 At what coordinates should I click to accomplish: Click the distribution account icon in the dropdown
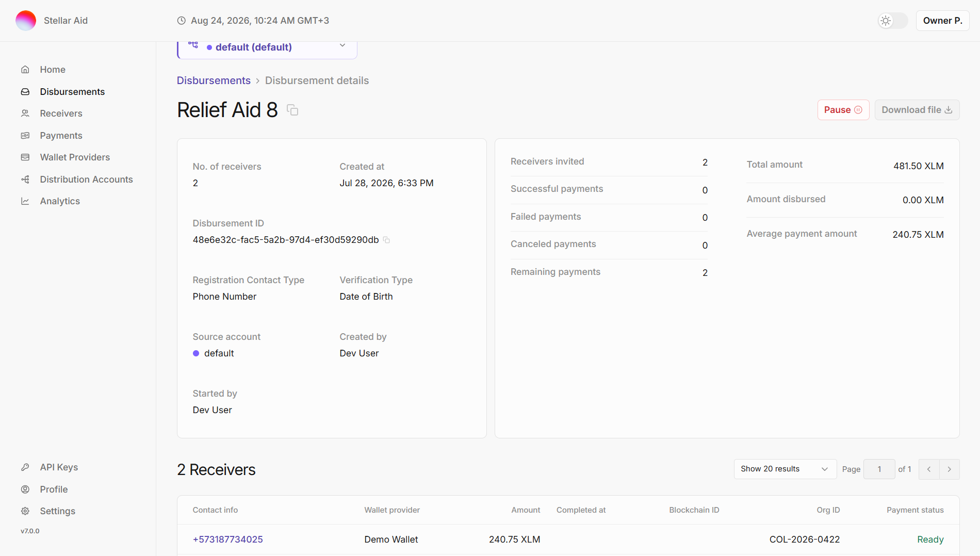tap(193, 45)
